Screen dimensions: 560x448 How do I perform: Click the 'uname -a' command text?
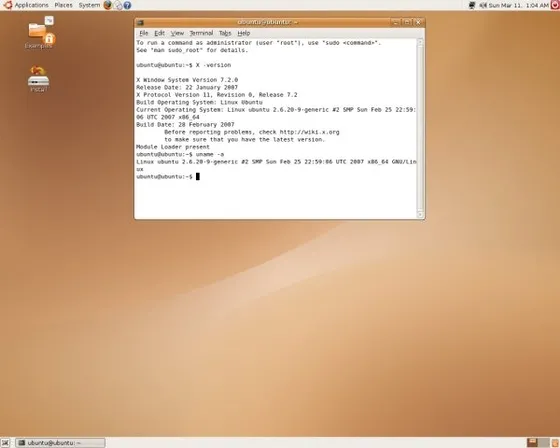[x=210, y=154]
